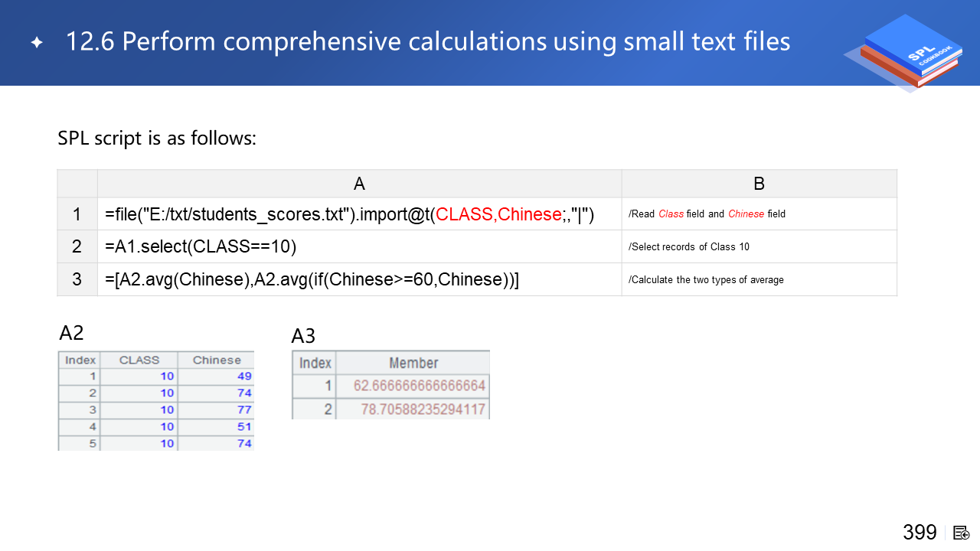Click cell A2 with select CLASS==10 formula
The image size is (980, 551).
point(201,246)
